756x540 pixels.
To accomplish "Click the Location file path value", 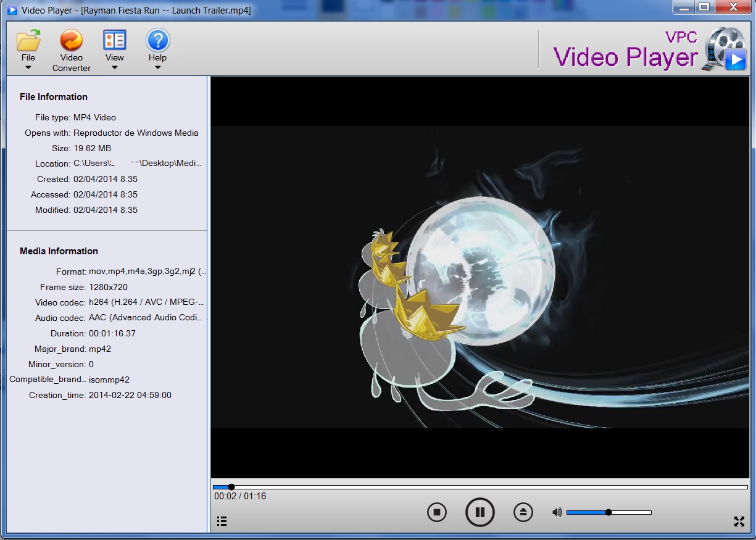I will 137,164.
